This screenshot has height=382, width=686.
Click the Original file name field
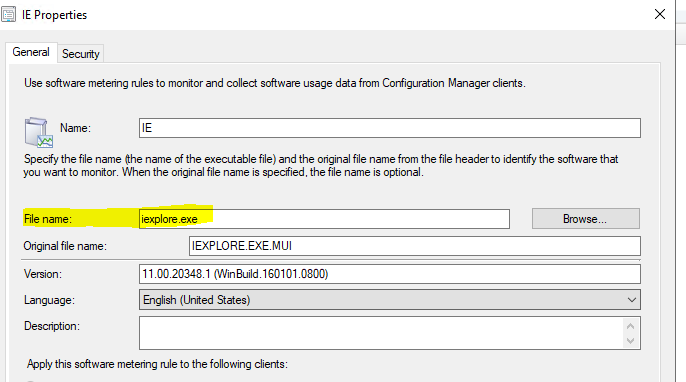pyautogui.click(x=415, y=246)
